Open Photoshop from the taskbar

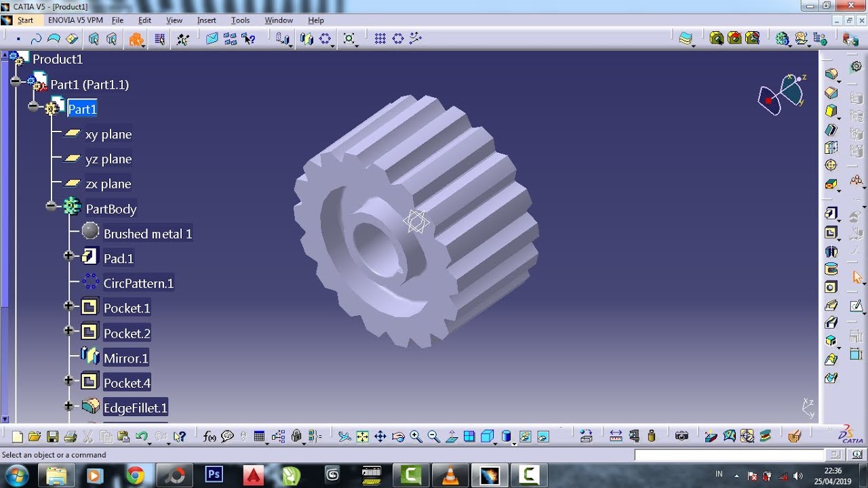click(x=214, y=476)
